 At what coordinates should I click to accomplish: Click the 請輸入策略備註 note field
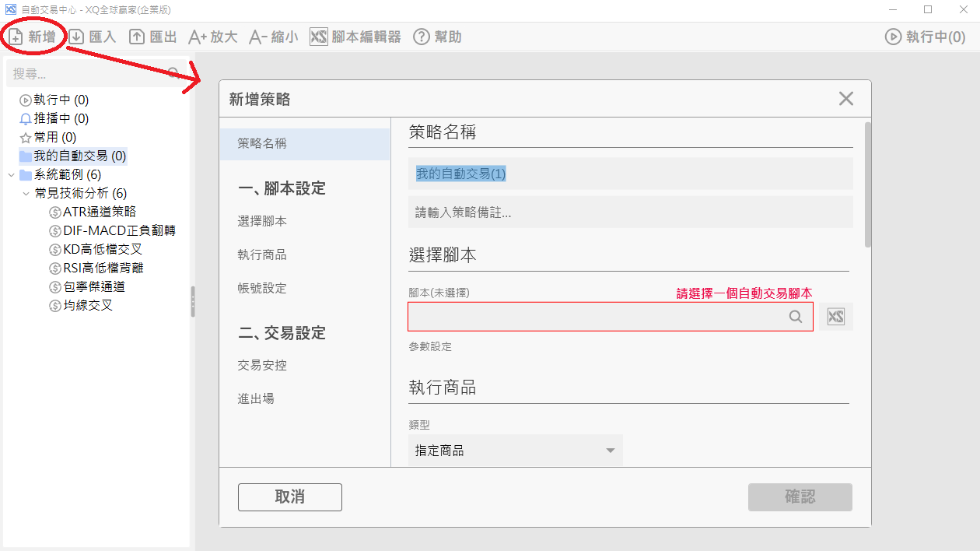point(630,212)
